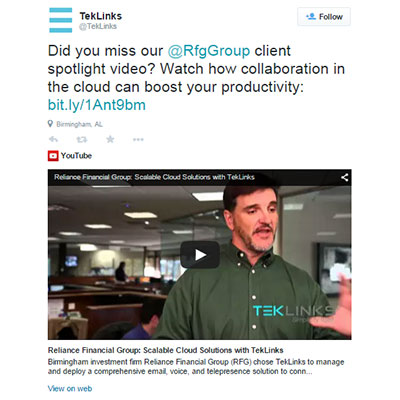The image size is (400, 400).
Task: Favorite the tweet with star icon
Action: pyautogui.click(x=110, y=139)
